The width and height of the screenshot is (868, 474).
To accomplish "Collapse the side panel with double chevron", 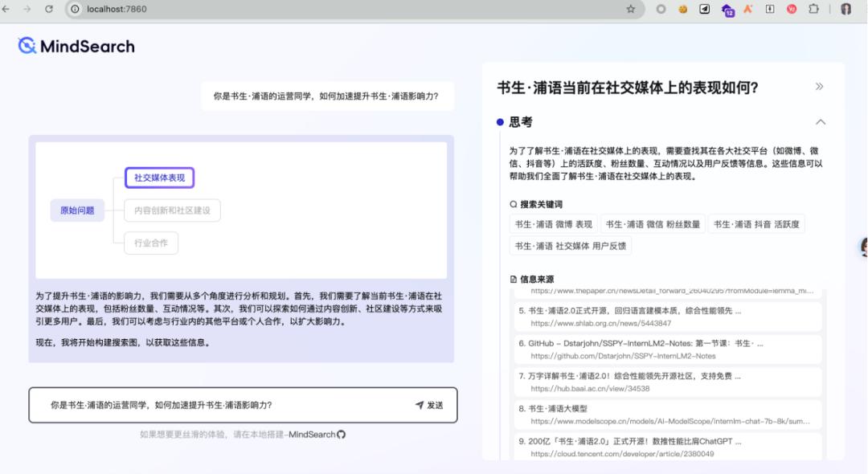I will [819, 86].
